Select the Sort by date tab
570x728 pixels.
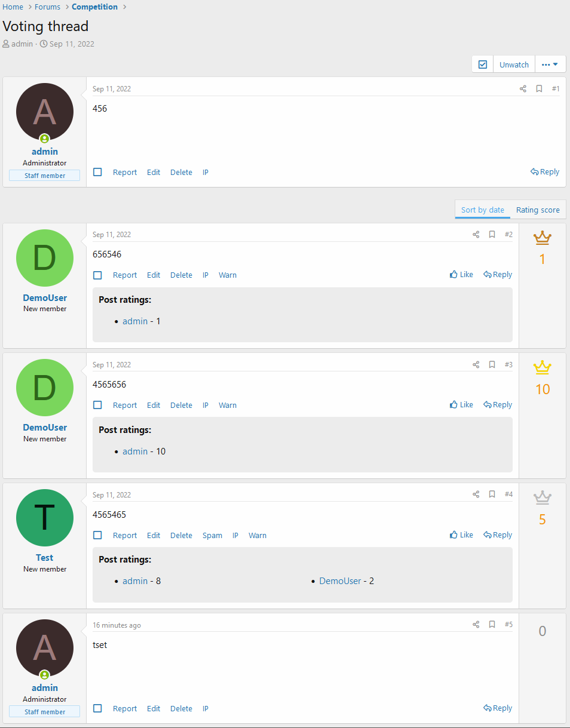point(482,210)
